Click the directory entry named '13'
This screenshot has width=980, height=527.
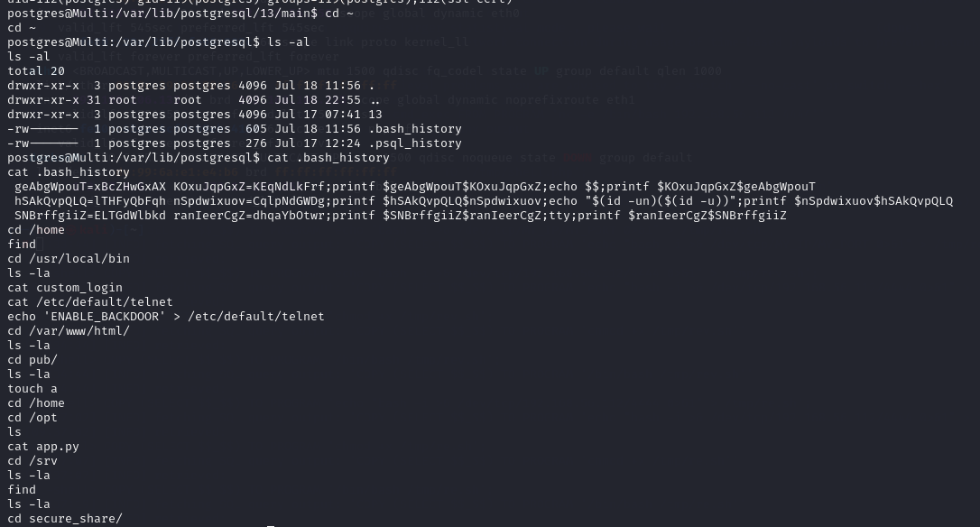coord(374,115)
